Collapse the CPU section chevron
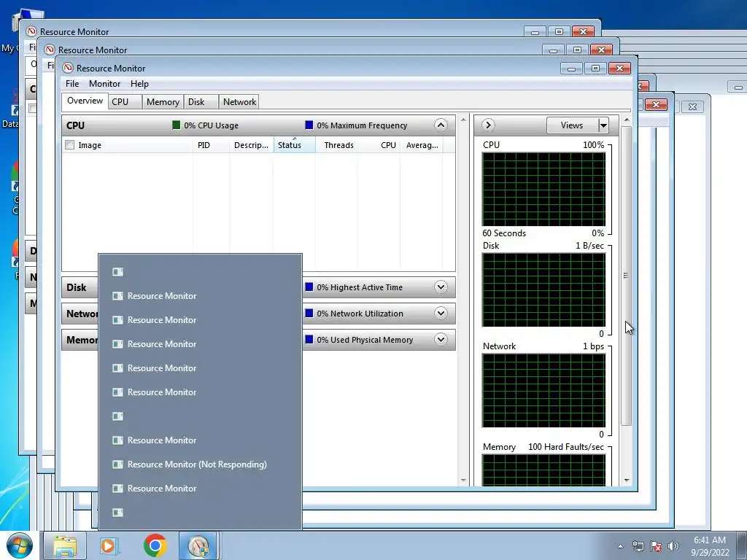 coord(441,125)
